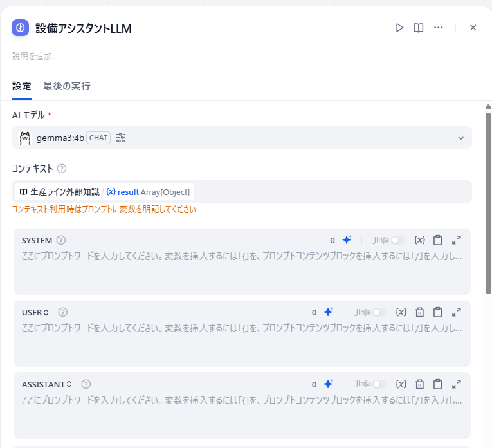
Task: Expand the USER prompt editor
Action: point(457,312)
